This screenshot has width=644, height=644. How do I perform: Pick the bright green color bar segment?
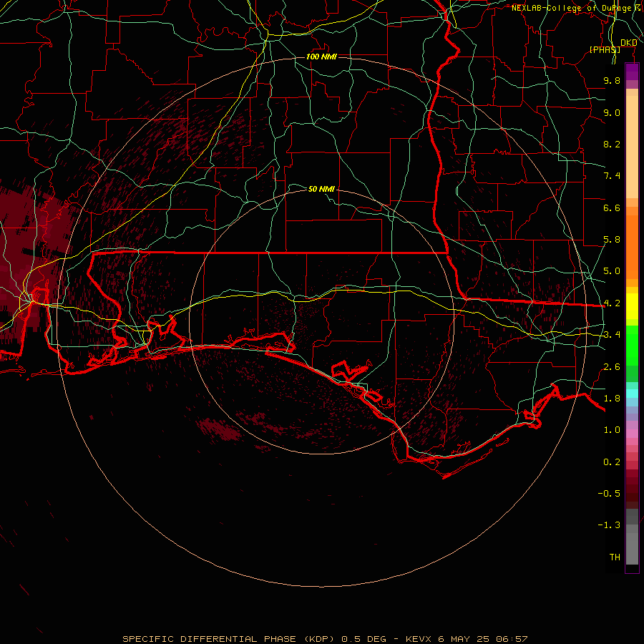click(632, 345)
